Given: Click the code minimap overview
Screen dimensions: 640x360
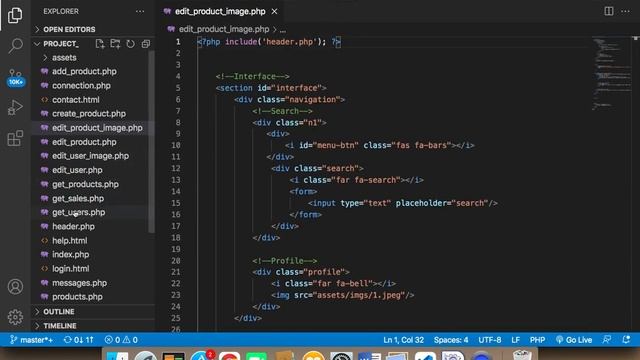Looking at the screenshot, I should click(611, 73).
